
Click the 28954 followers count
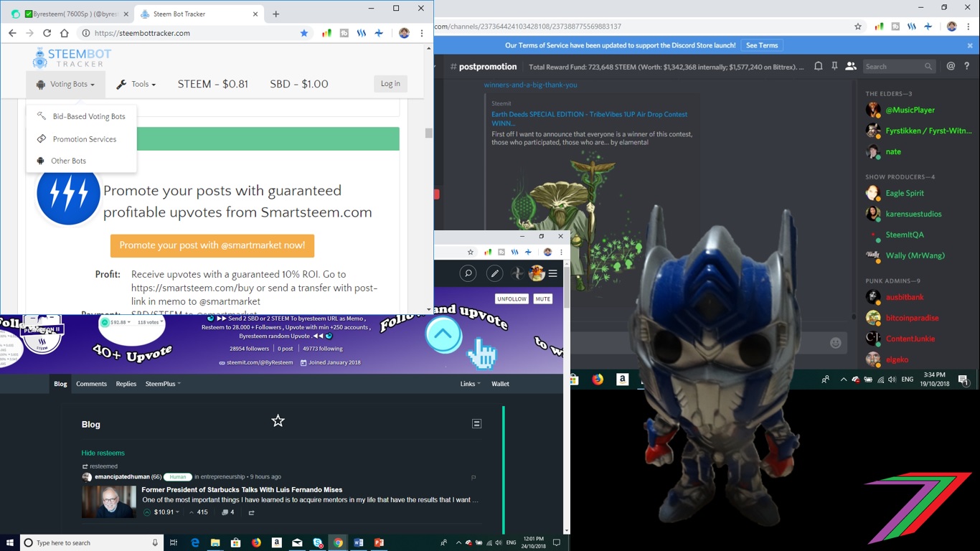tap(249, 349)
